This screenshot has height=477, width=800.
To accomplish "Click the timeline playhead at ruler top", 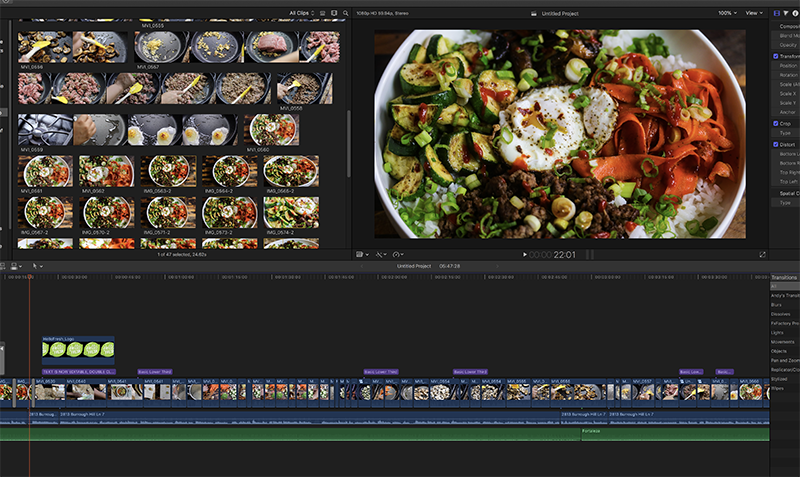I will (x=30, y=277).
